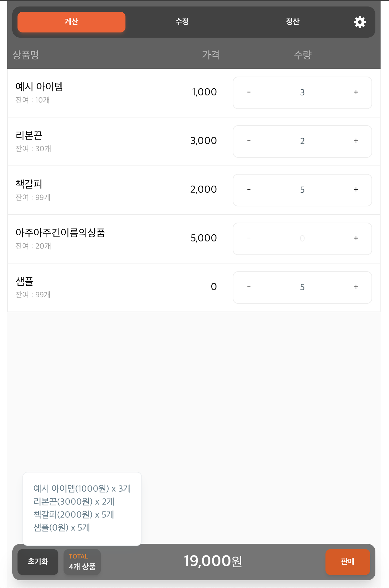Click the 19,000원 total amount
This screenshot has width=389, height=588.
coord(213,561)
